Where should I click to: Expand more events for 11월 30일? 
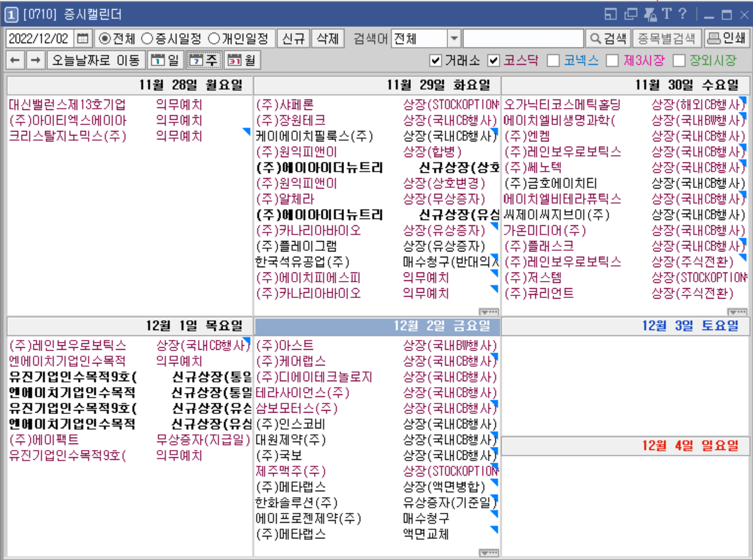738,312
